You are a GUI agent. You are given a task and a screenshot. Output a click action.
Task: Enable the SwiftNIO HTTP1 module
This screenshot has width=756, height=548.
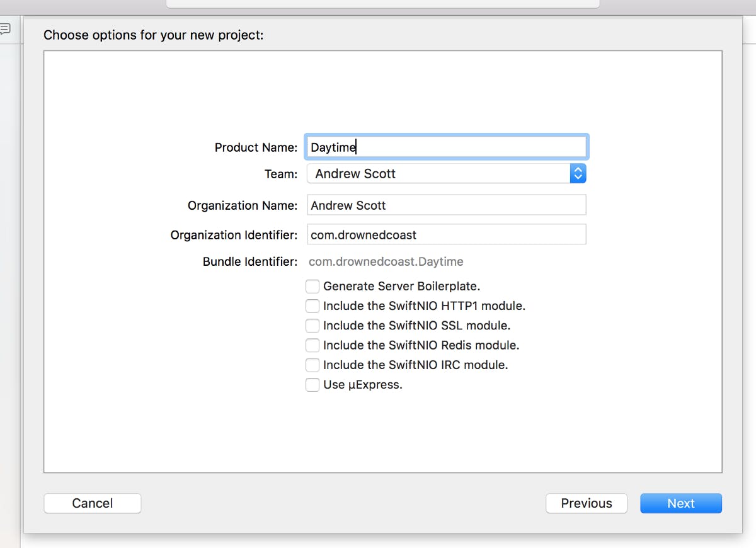(x=312, y=305)
